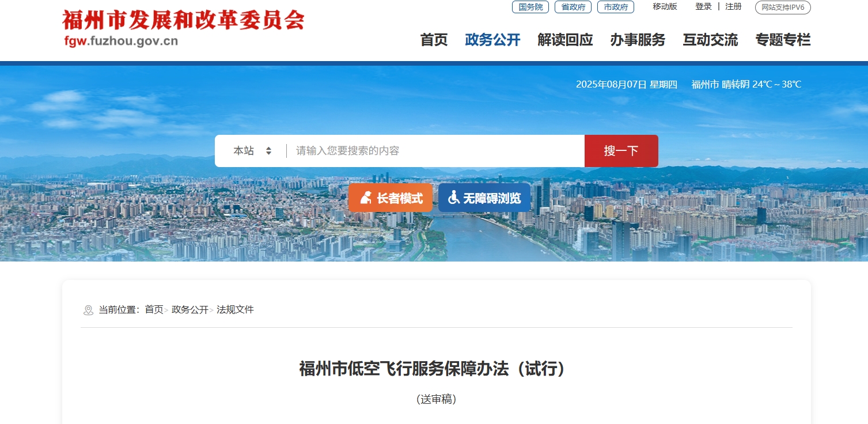
Task: Click the 长者模式 elder mode icon
Action: 365,198
